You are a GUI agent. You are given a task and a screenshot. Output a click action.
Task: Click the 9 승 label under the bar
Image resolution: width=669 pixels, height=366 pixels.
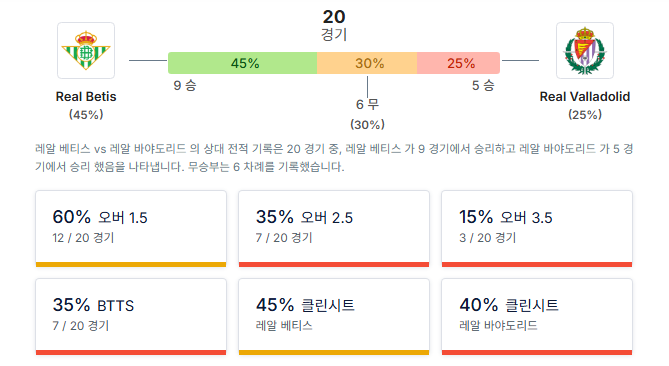pyautogui.click(x=185, y=85)
